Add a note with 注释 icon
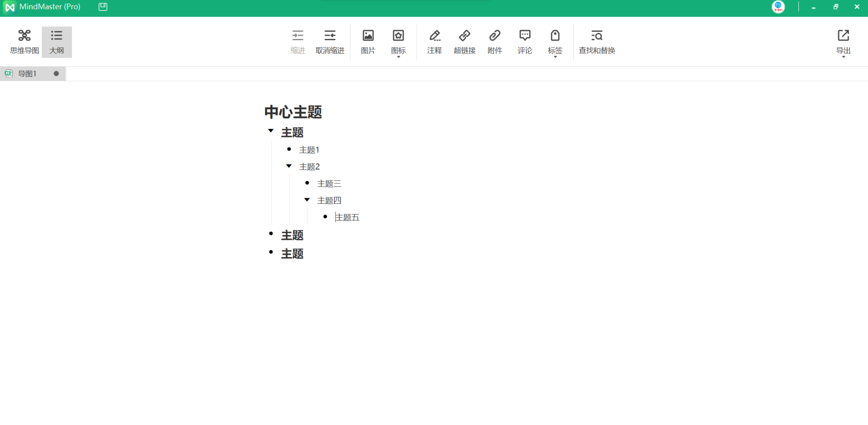Screen dimensions: 868x425 coord(434,42)
